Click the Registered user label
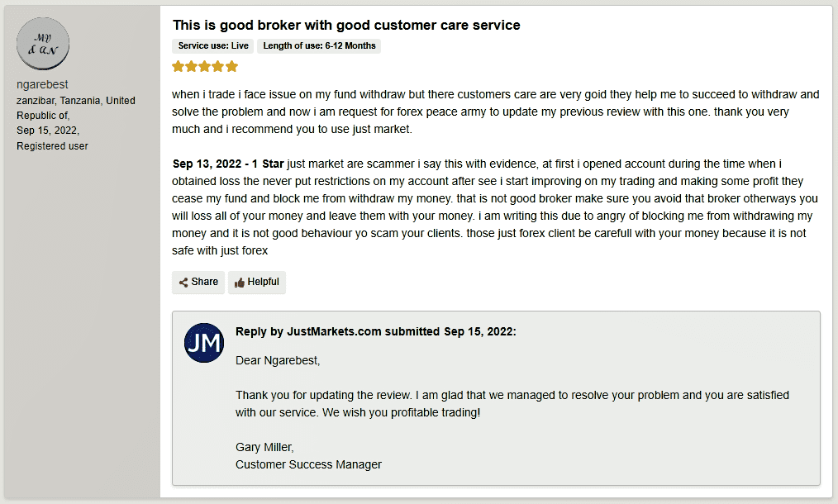Image resolution: width=838 pixels, height=504 pixels. [52, 146]
